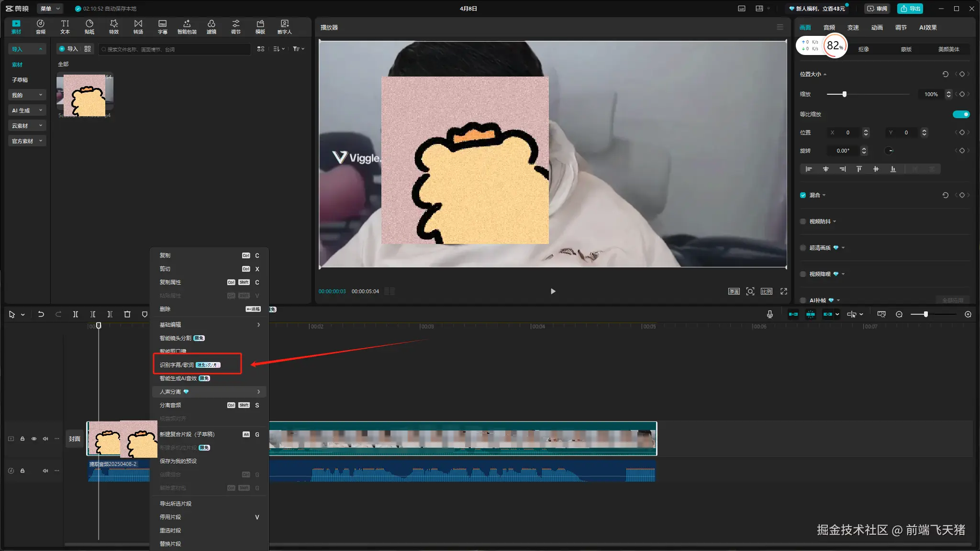This screenshot has width=980, height=551.
Task: Switch to the 变速 tab
Action: [x=853, y=28]
